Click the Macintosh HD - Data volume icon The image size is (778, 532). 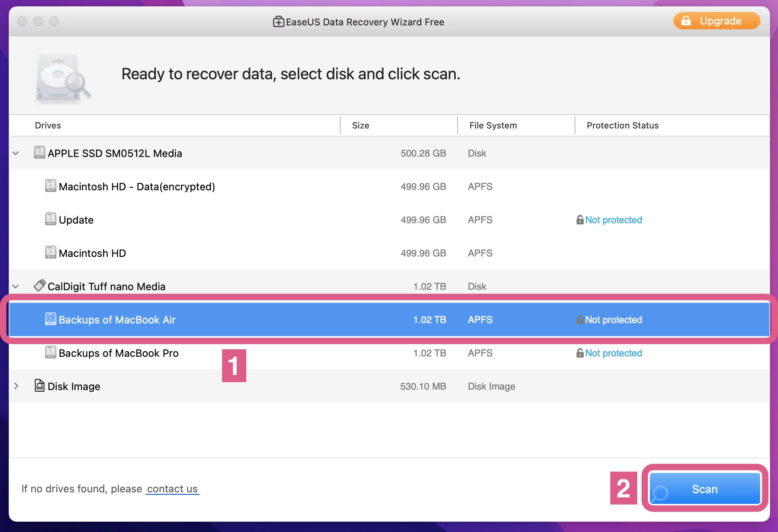[x=51, y=186]
